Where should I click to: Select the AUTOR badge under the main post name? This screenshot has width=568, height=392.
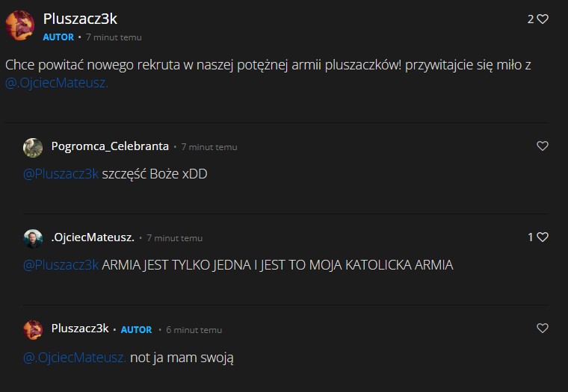(58, 37)
